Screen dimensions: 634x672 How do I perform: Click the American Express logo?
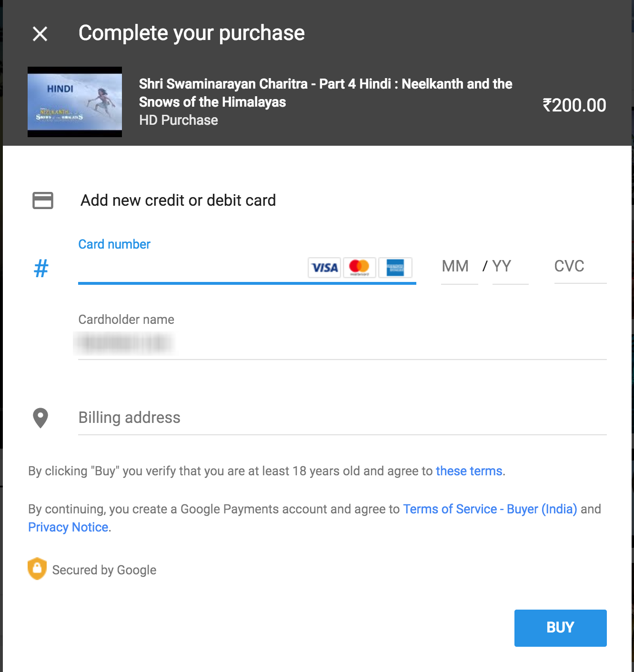click(395, 267)
